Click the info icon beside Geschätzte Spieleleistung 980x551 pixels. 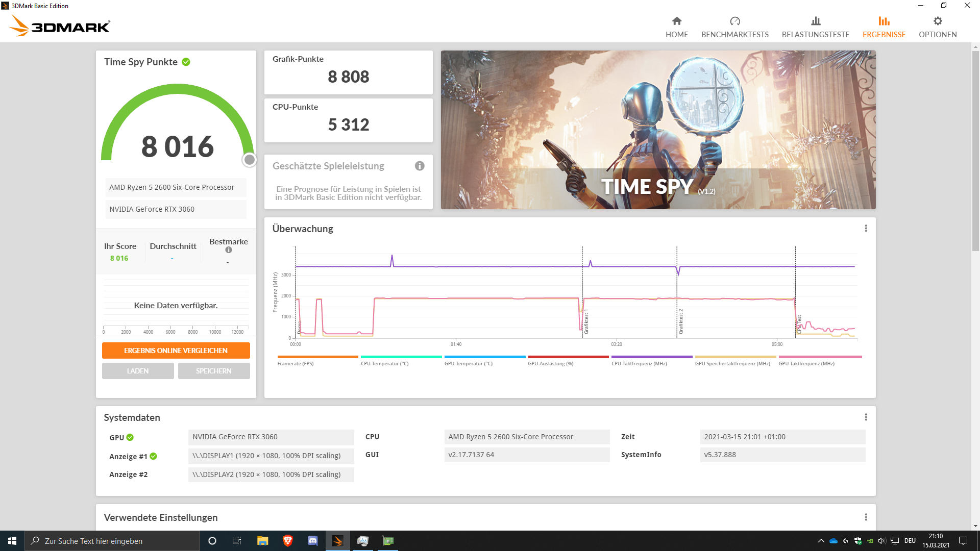420,166
